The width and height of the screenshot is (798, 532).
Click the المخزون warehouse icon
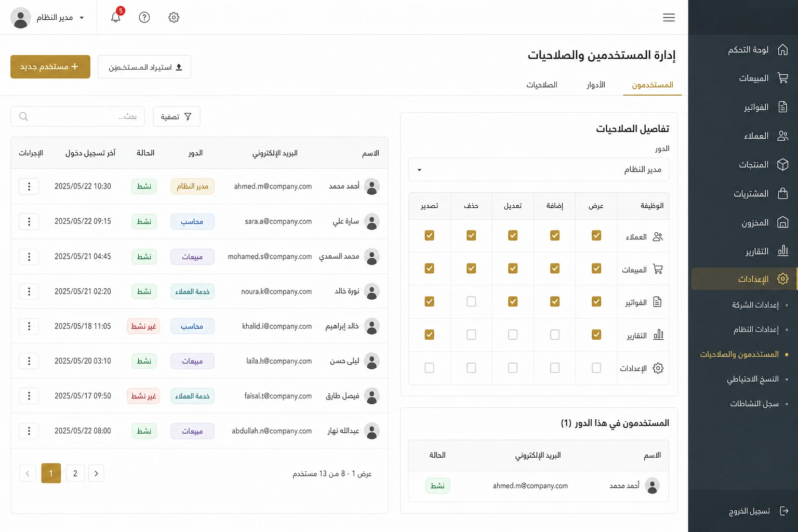click(783, 222)
